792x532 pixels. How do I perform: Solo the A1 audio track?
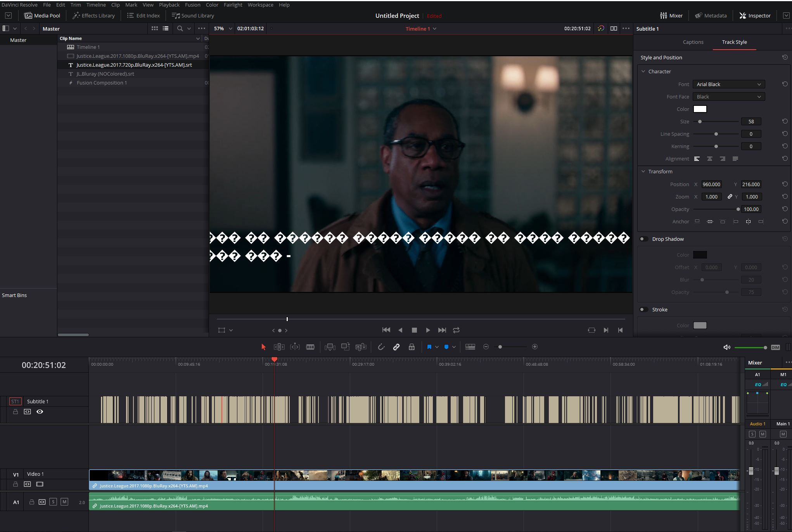pyautogui.click(x=53, y=502)
